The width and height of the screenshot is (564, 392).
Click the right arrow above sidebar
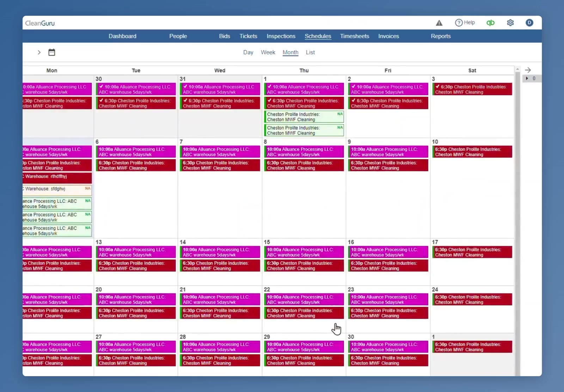point(528,70)
